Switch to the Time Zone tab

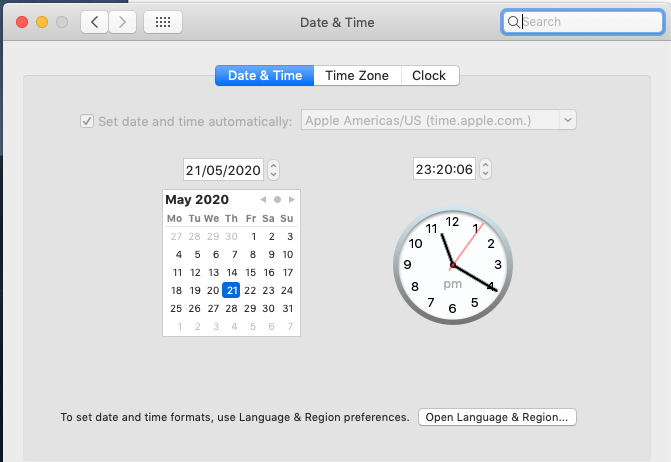357,76
